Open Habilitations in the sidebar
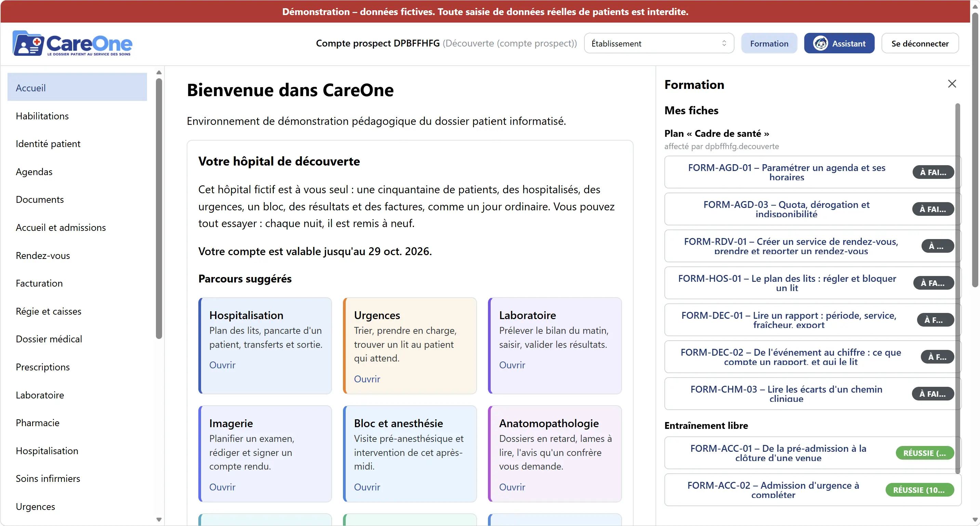The height and width of the screenshot is (526, 980). [x=77, y=116]
